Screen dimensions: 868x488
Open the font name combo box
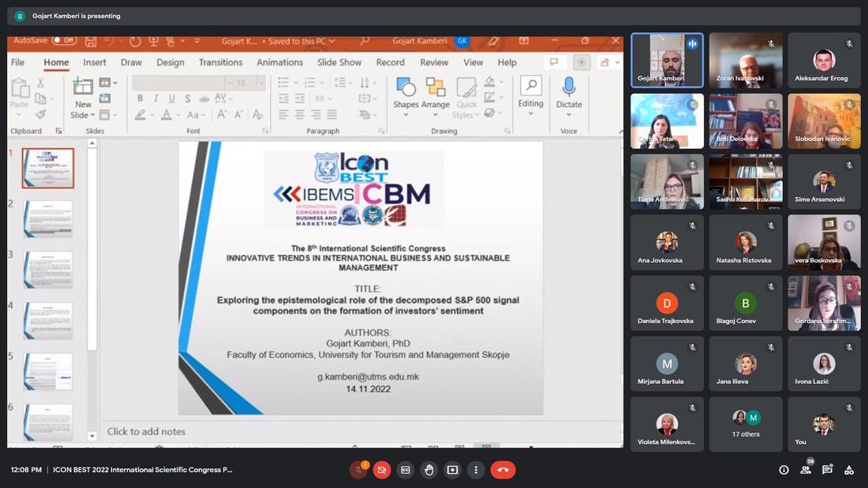coord(183,83)
